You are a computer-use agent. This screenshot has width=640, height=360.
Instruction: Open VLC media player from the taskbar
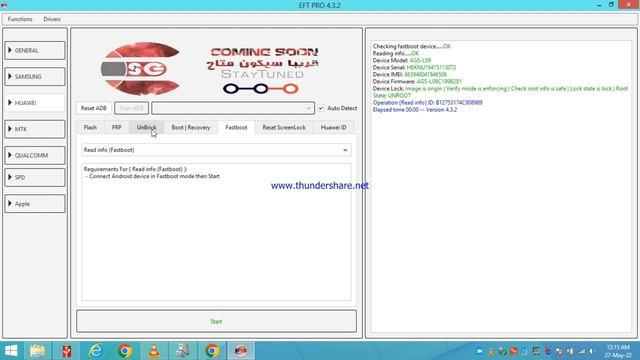tap(154, 351)
